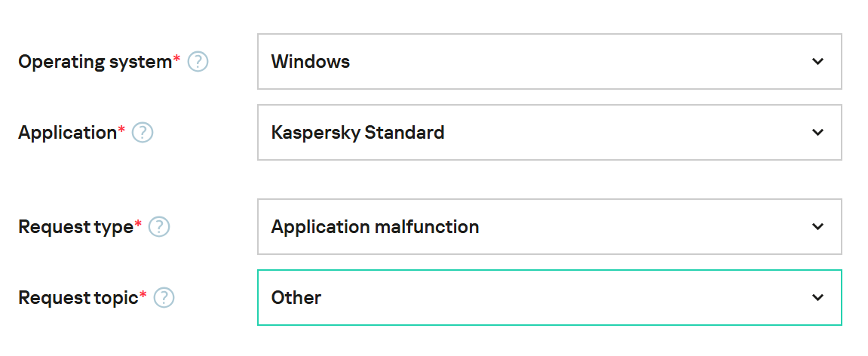The image size is (868, 356).
Task: Click the help icon beside Operating system
Action: [x=198, y=62]
